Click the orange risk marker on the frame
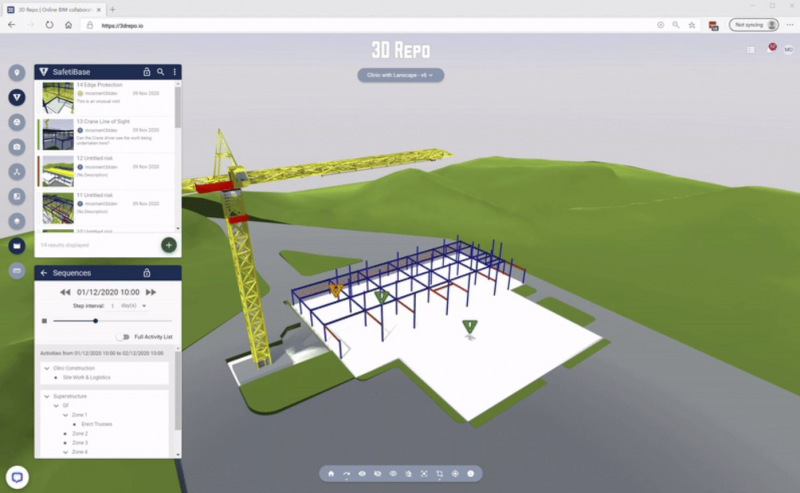Image resolution: width=800 pixels, height=493 pixels. point(336,290)
